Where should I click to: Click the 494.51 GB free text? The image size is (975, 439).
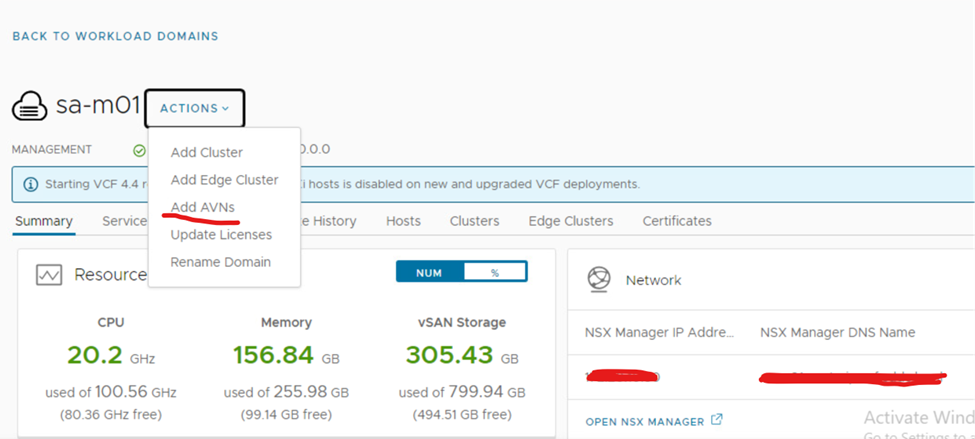pyautogui.click(x=462, y=415)
